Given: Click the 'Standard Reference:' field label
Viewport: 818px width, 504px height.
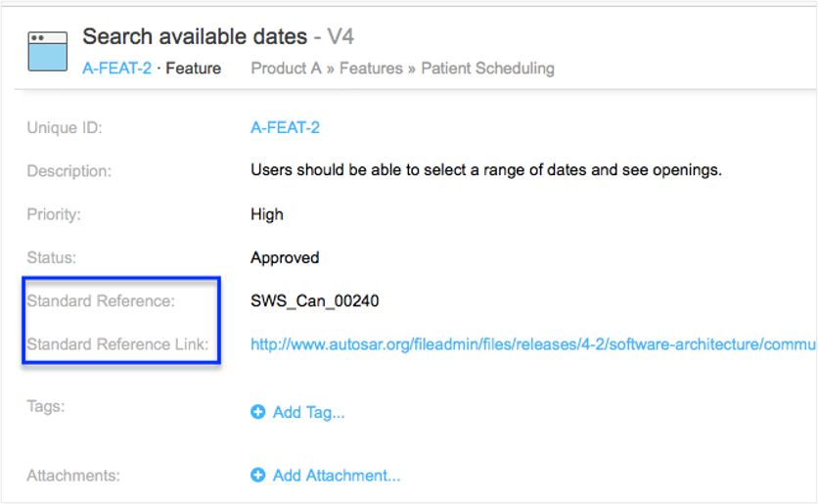Looking at the screenshot, I should [x=101, y=300].
